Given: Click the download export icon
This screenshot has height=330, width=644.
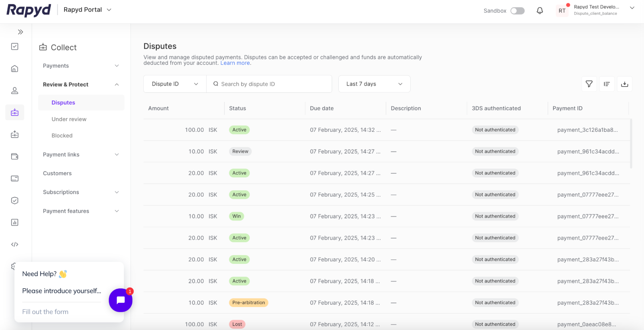Looking at the screenshot, I should click(624, 84).
